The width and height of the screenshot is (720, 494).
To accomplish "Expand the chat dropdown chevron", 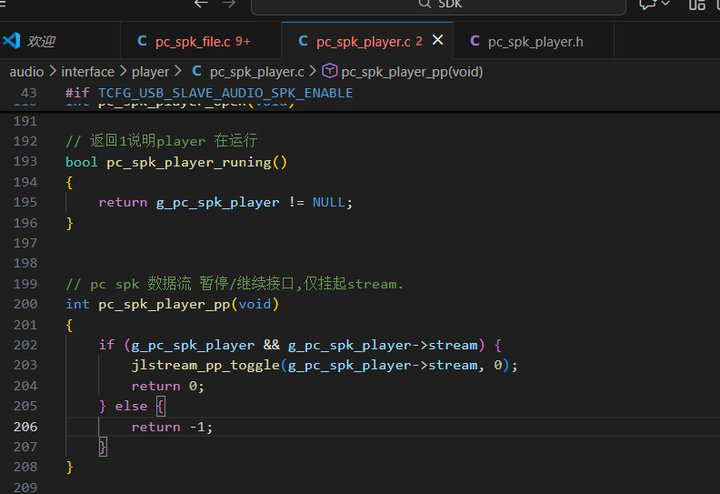I will click(x=665, y=4).
